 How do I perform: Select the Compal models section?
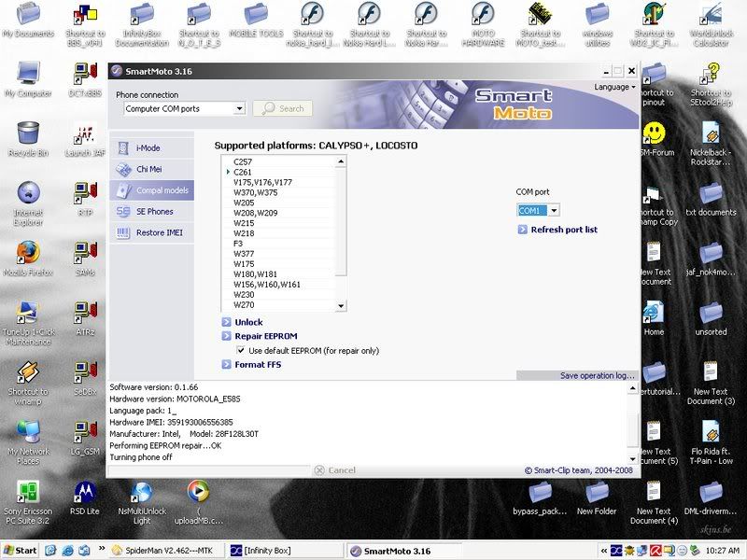(152, 190)
